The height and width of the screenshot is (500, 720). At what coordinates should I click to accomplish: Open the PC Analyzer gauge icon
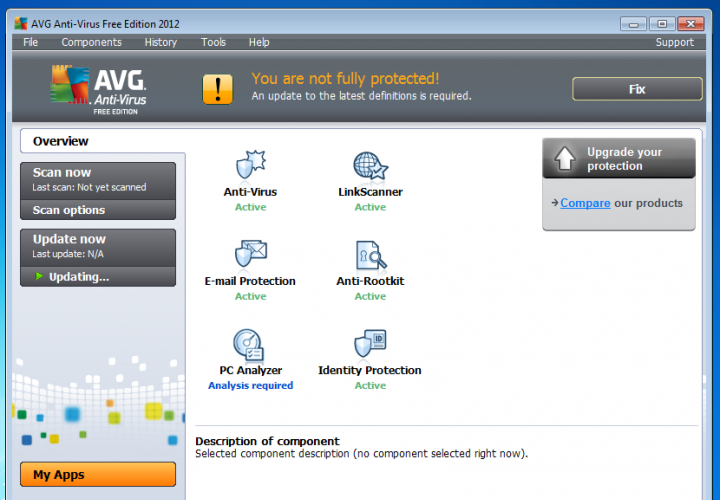(x=248, y=345)
